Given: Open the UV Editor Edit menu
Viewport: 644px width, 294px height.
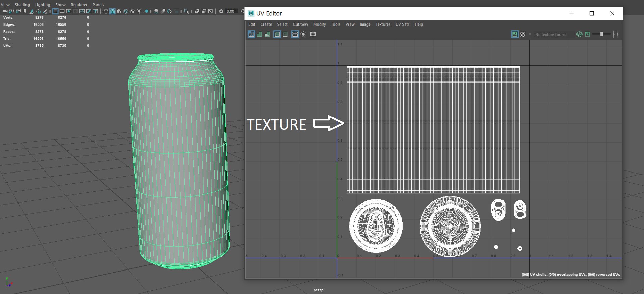Looking at the screenshot, I should click(x=252, y=24).
